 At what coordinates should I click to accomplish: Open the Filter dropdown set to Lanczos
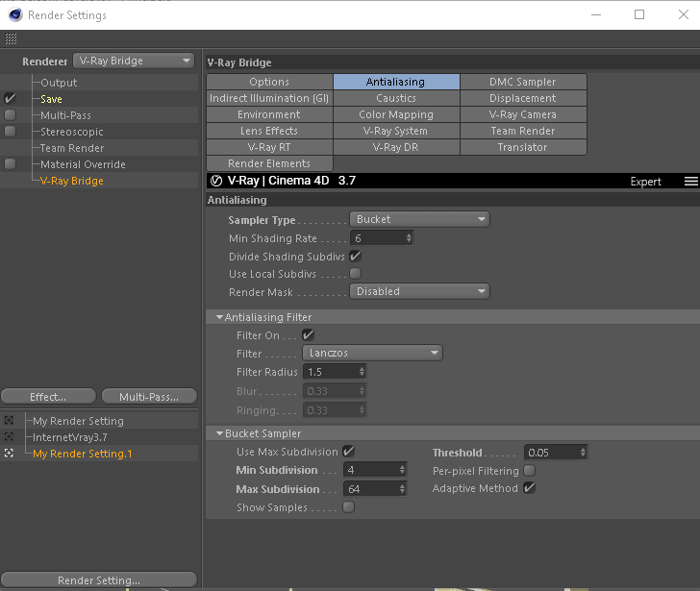[x=372, y=353]
